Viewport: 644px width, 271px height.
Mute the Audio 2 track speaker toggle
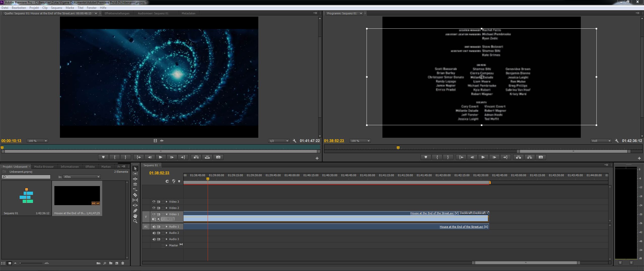point(154,233)
